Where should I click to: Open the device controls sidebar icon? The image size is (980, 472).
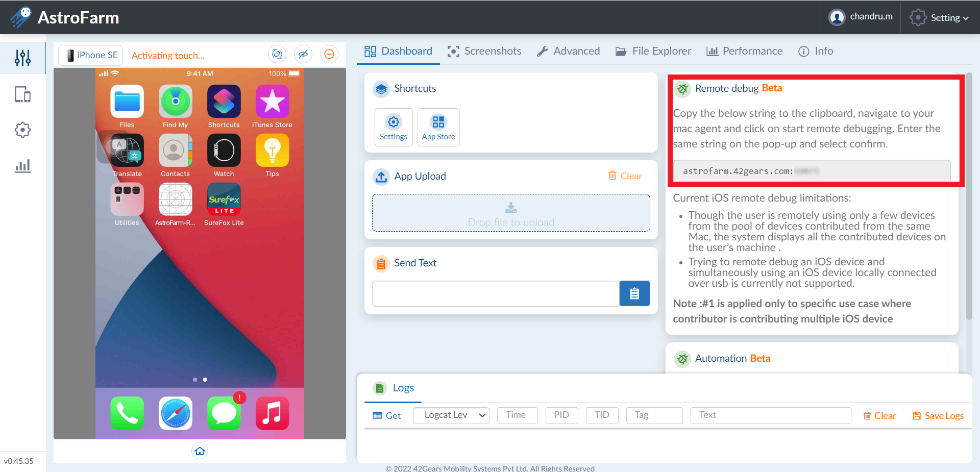pyautogui.click(x=22, y=58)
